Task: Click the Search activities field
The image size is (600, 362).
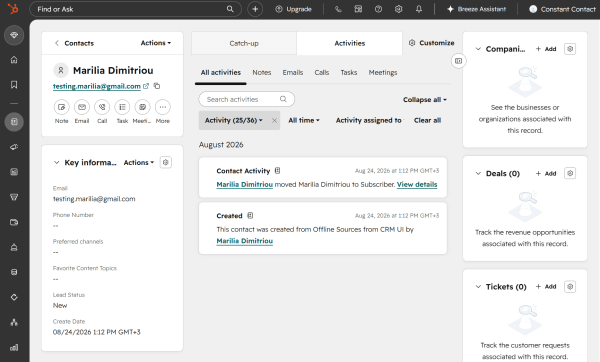Action: pos(246,99)
